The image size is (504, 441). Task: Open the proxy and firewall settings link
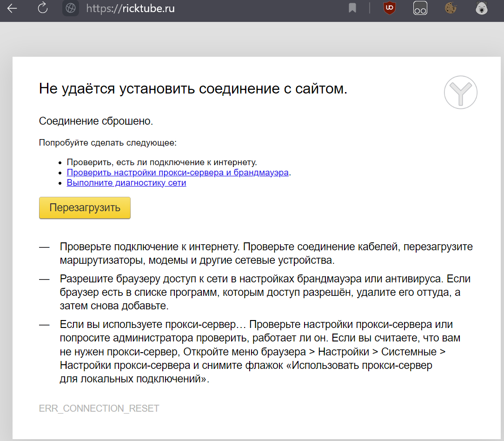coord(178,173)
